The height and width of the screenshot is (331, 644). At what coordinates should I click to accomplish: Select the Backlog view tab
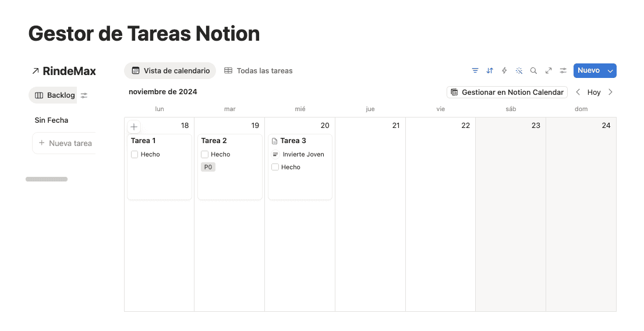pyautogui.click(x=53, y=95)
